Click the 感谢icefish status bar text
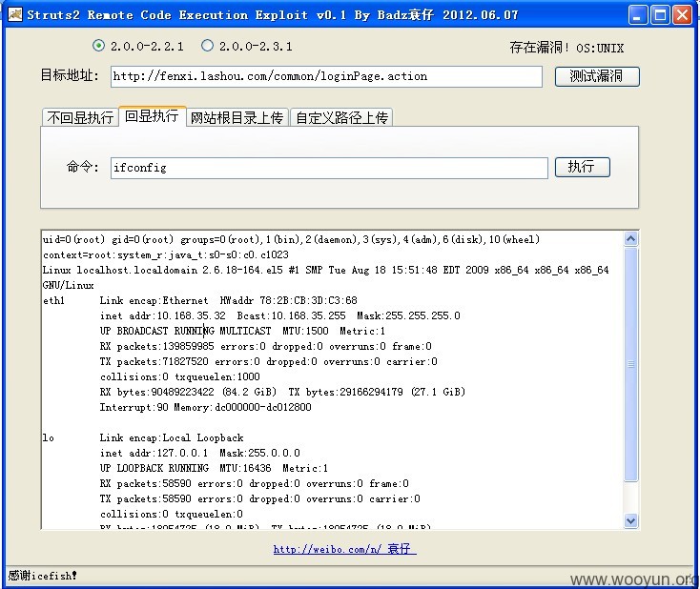Screen dimensions: 700x589 (42, 576)
